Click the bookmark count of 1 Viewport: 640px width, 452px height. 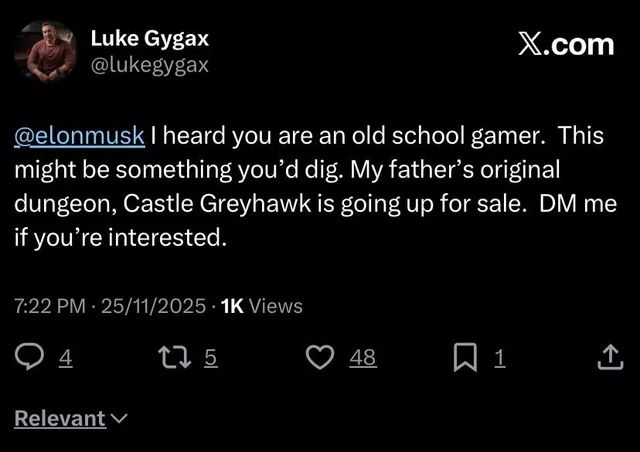[x=500, y=358]
